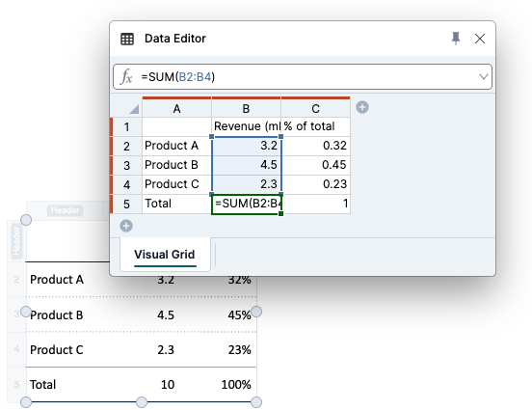532x410 pixels.
Task: Add a new column with plus icon
Action: [x=362, y=107]
